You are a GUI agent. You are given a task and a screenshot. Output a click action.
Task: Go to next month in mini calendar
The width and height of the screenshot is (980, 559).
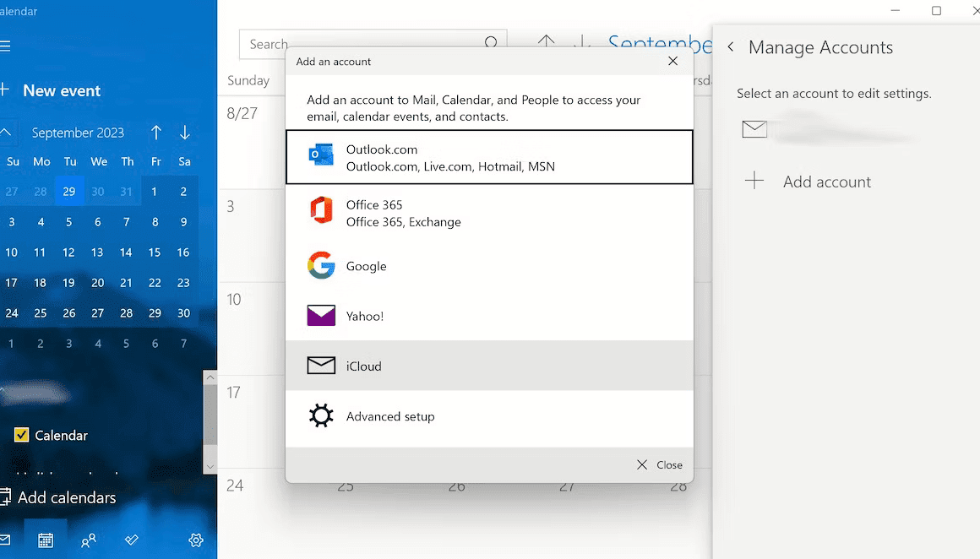click(184, 133)
